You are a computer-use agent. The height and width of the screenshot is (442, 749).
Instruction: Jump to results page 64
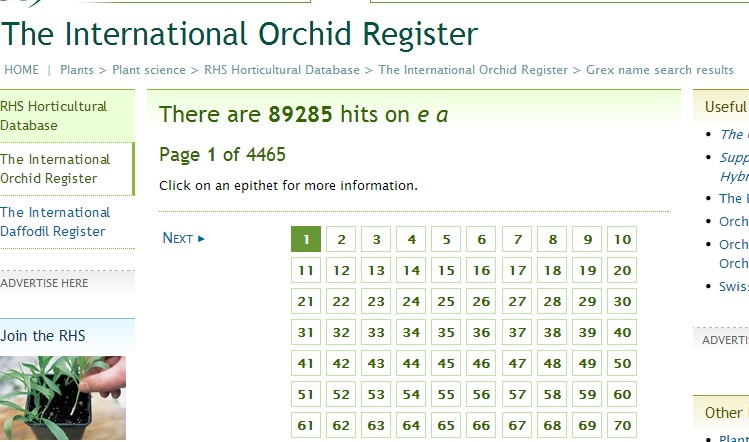pyautogui.click(x=411, y=425)
